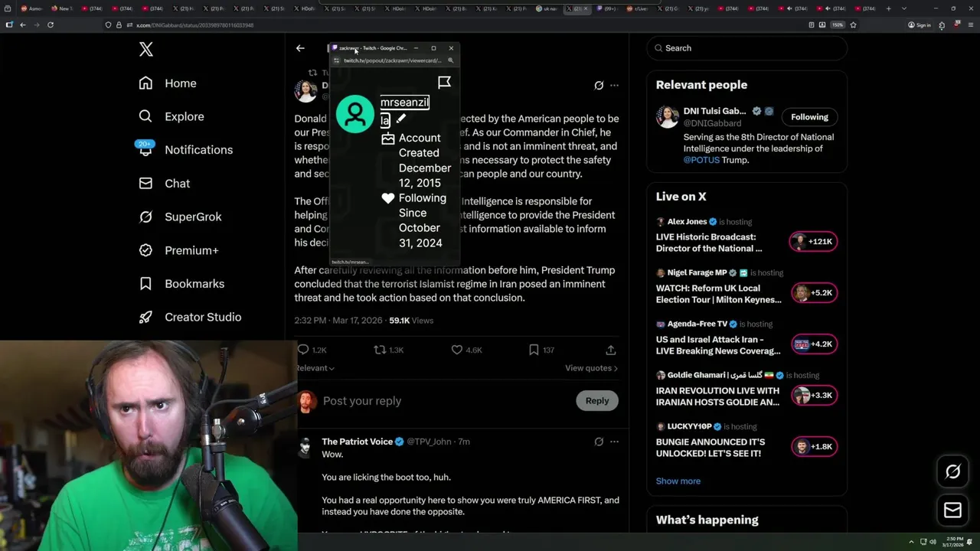The image size is (980, 551).
Task: Open more options on Patriot Voice reply
Action: (x=614, y=442)
